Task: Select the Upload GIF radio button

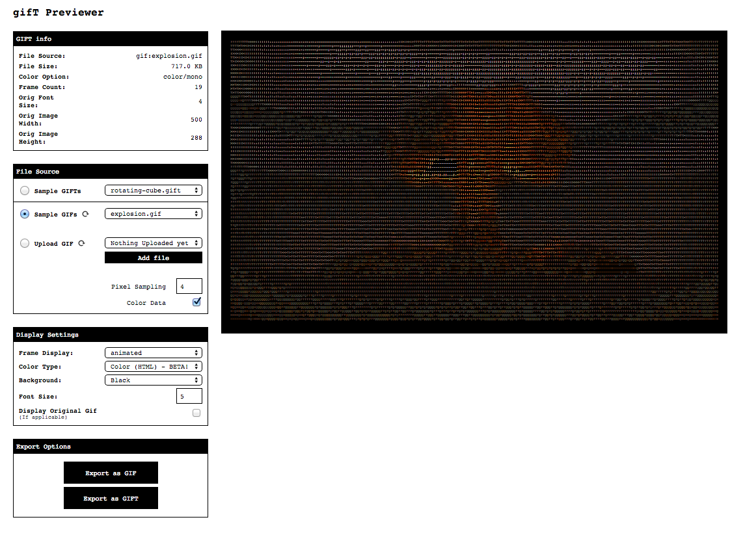Action: coord(25,243)
